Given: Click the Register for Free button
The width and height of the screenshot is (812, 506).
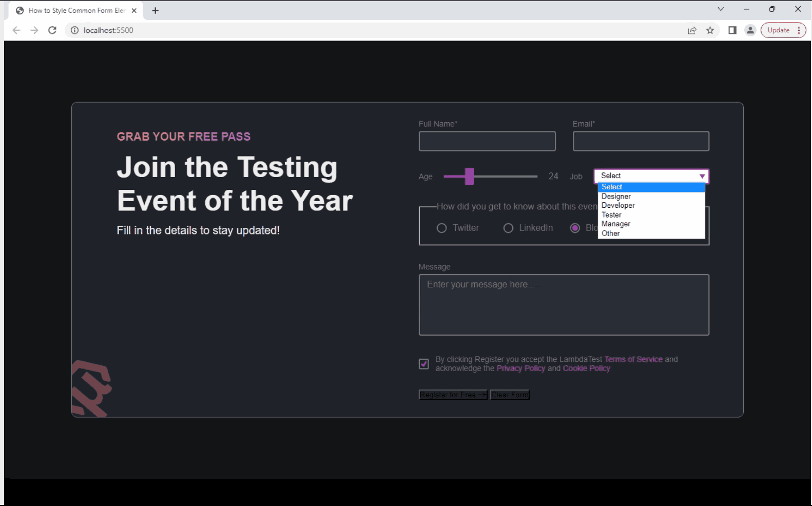Looking at the screenshot, I should click(x=453, y=395).
